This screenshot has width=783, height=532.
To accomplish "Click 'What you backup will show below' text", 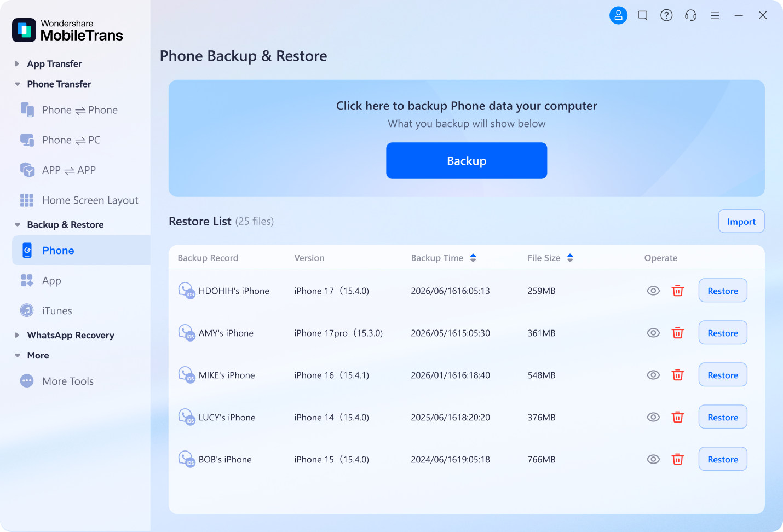I will (x=467, y=124).
